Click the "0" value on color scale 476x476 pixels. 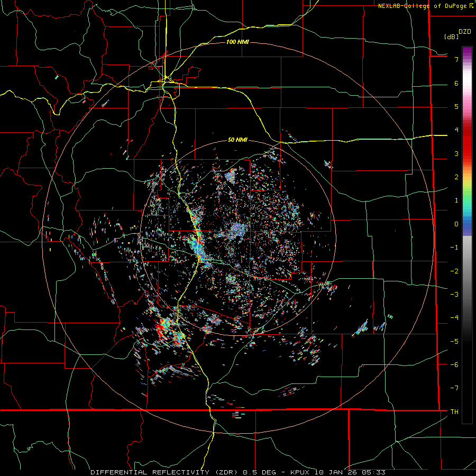[x=456, y=224]
